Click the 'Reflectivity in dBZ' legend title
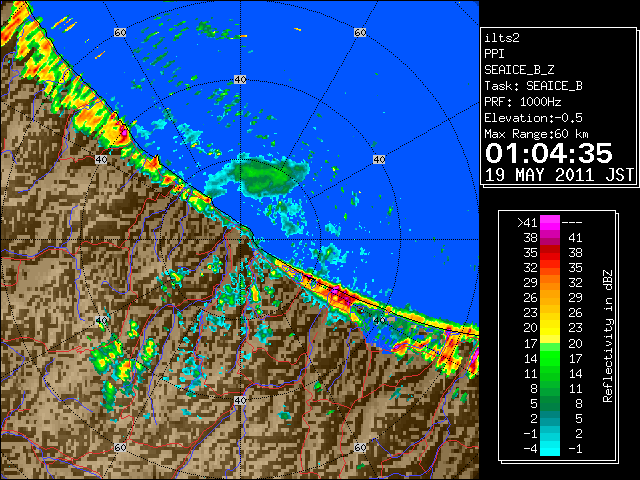 607,336
